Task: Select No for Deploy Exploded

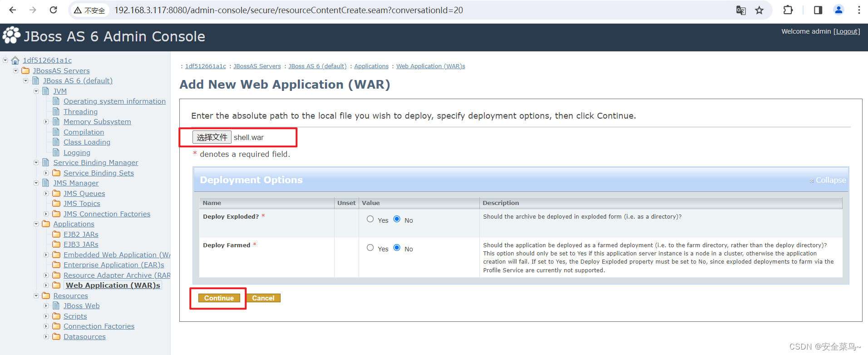Action: (397, 219)
